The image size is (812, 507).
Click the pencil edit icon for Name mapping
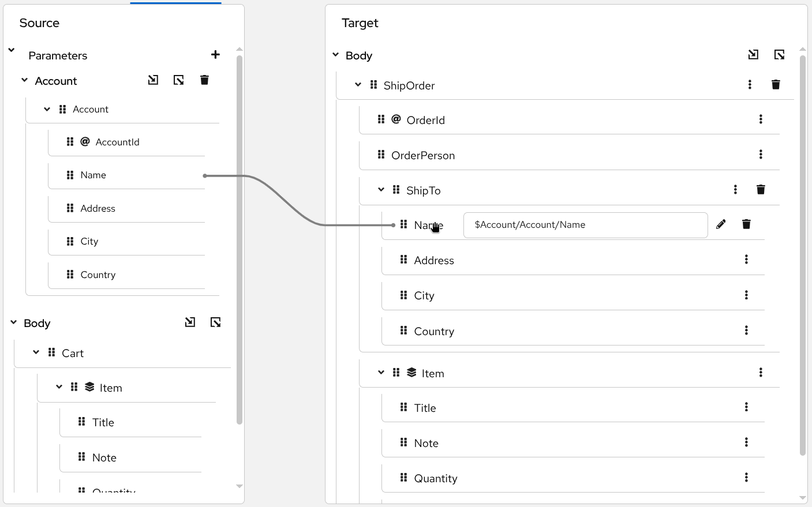point(721,224)
